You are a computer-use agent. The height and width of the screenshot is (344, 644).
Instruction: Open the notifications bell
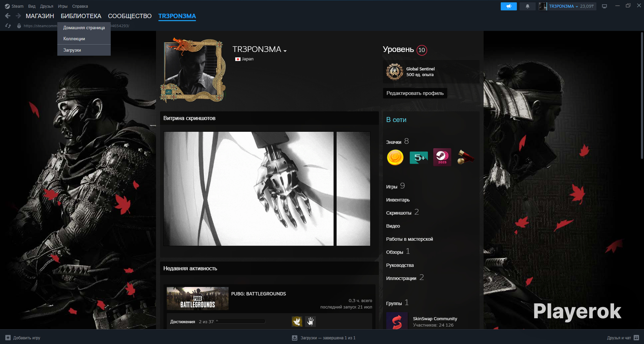pos(527,6)
